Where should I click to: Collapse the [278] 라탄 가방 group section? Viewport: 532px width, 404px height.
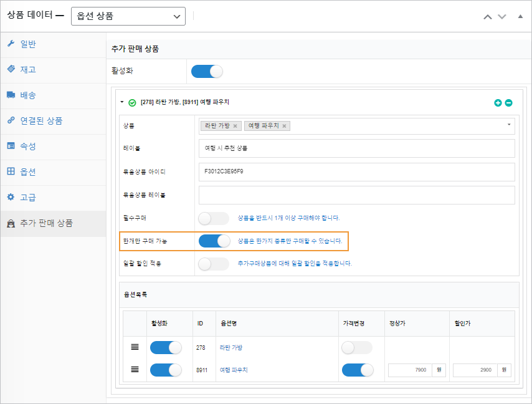coord(123,102)
